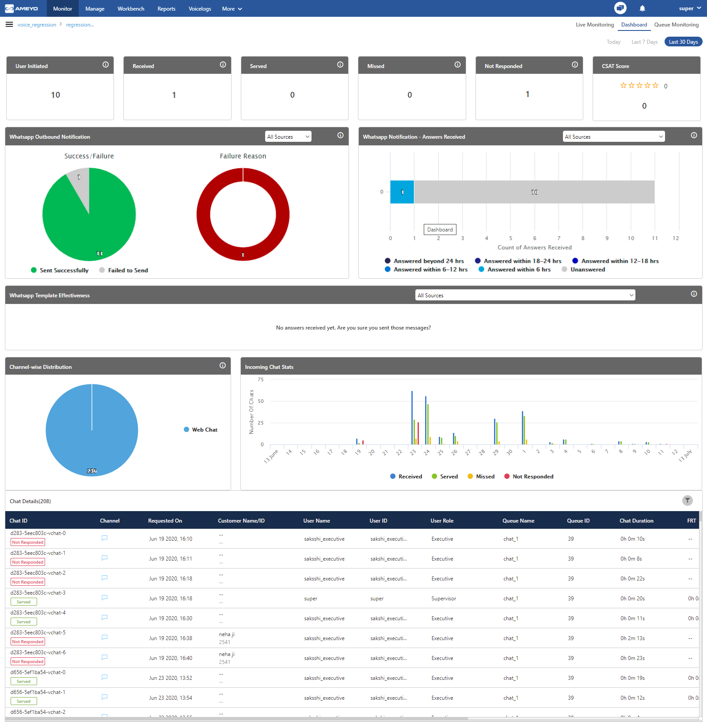Screen dimensions: 707x728
Task: Click Not Responded badge on vchat-0 row
Action: tap(28, 542)
